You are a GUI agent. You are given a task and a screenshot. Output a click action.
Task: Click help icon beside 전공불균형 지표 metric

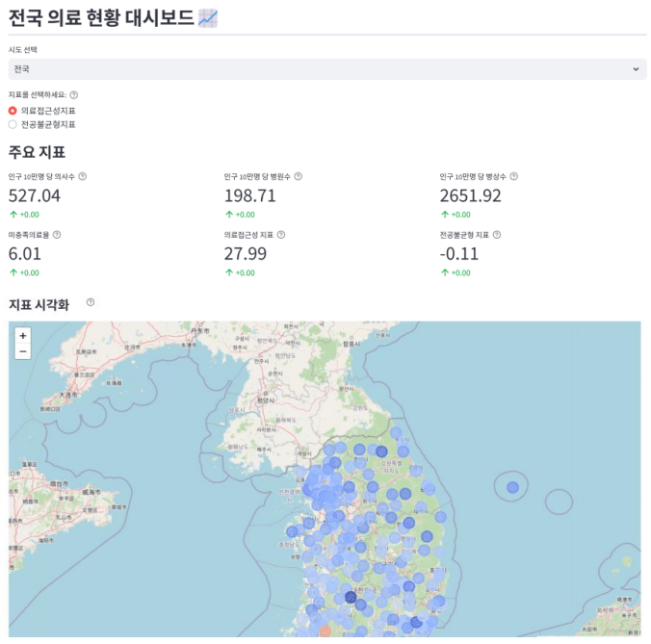(497, 234)
